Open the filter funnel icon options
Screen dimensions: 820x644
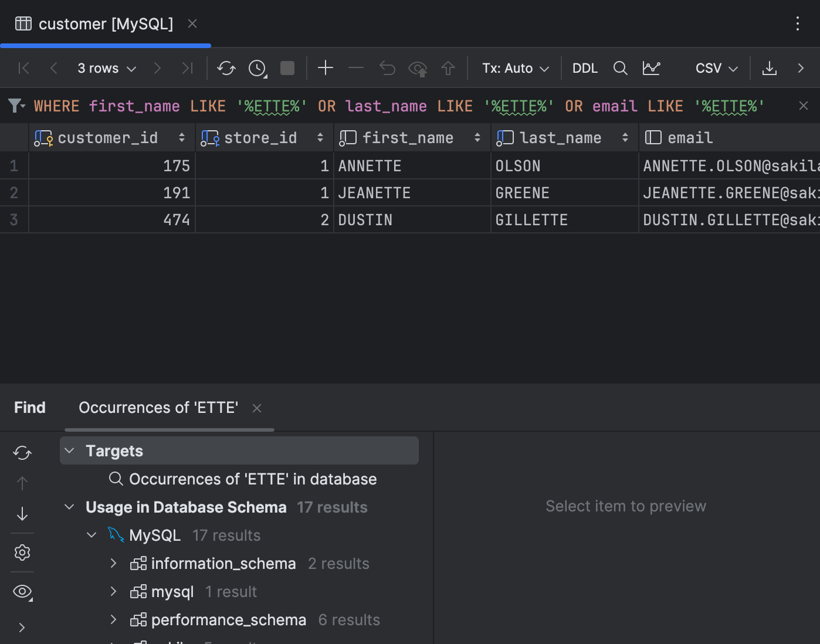pyautogui.click(x=16, y=106)
